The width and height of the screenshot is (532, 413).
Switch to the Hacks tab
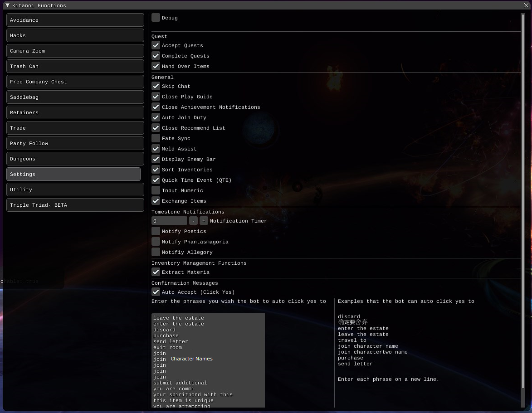tap(75, 35)
